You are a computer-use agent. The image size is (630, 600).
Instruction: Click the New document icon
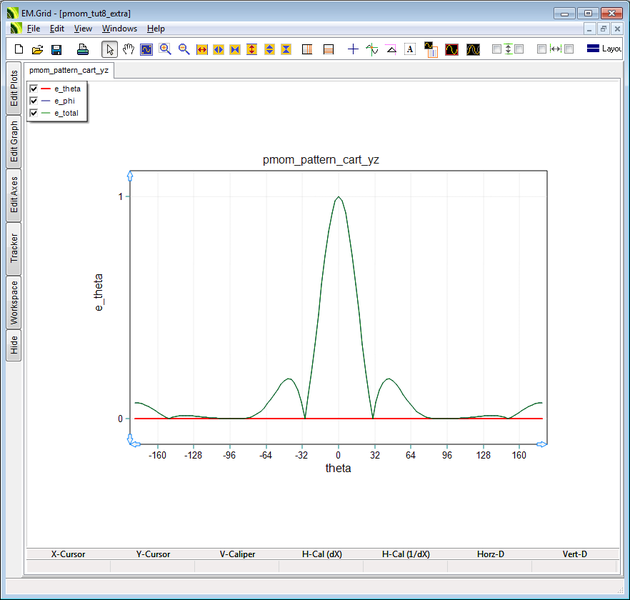pyautogui.click(x=18, y=49)
